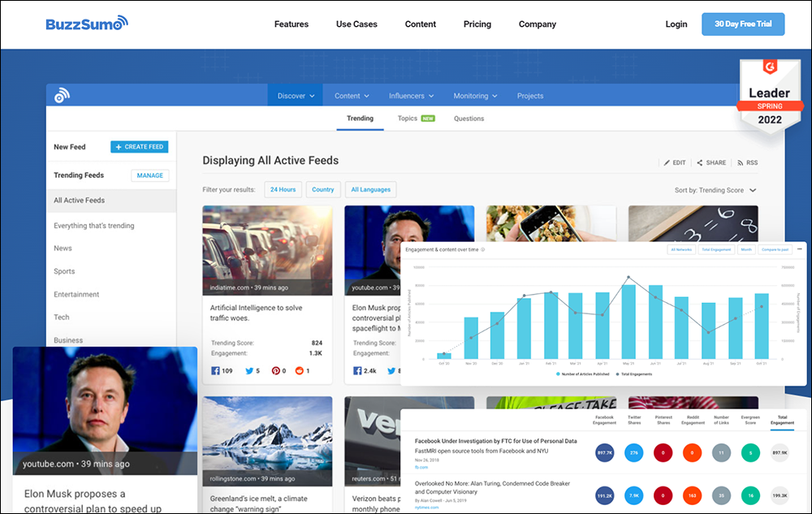Click the evergreen score 16 circle
The height and width of the screenshot is (514, 812).
coord(750,495)
